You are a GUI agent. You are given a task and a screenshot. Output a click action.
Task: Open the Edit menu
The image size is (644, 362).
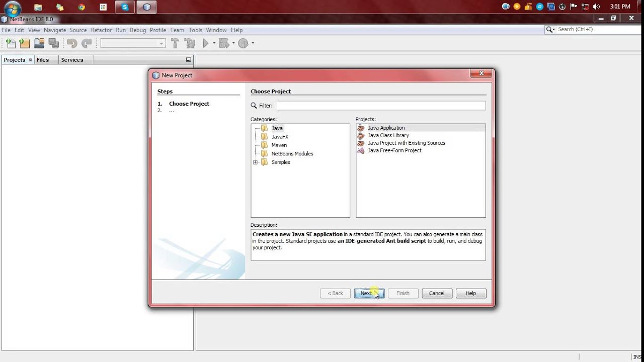tap(19, 30)
